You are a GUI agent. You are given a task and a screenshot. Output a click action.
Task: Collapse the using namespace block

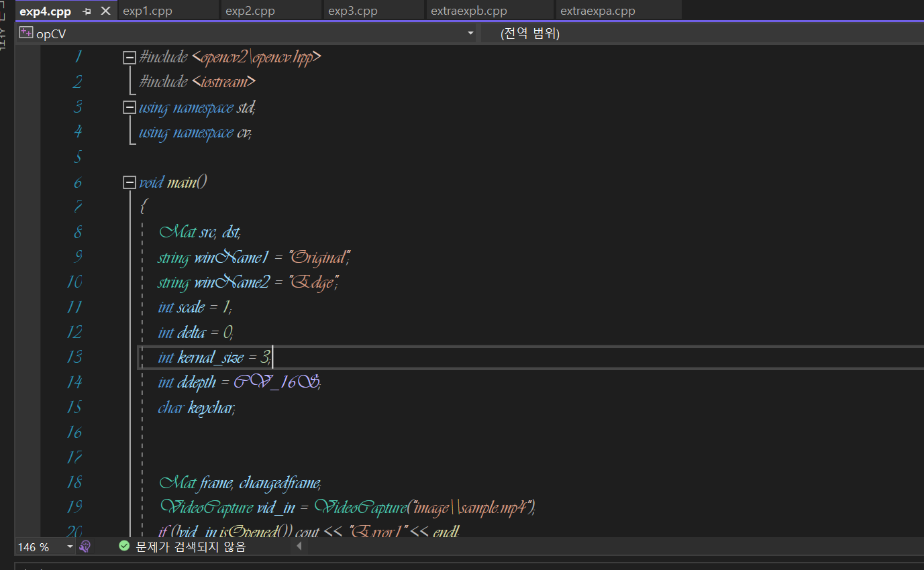point(130,107)
